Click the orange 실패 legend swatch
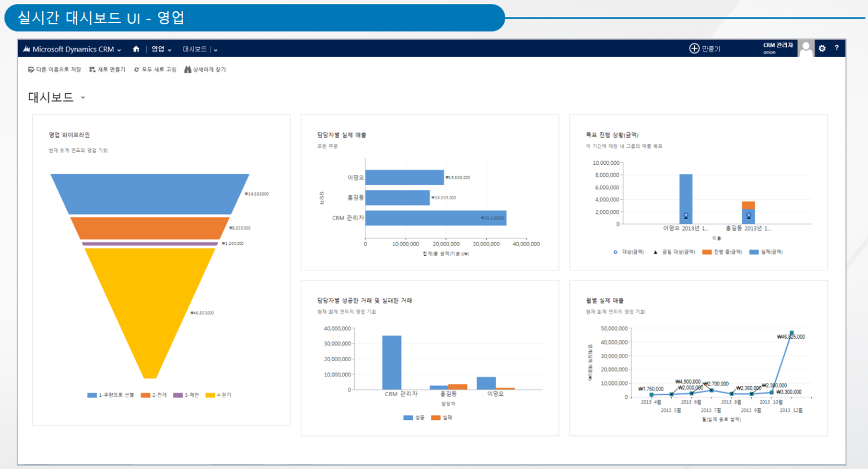 (435, 418)
